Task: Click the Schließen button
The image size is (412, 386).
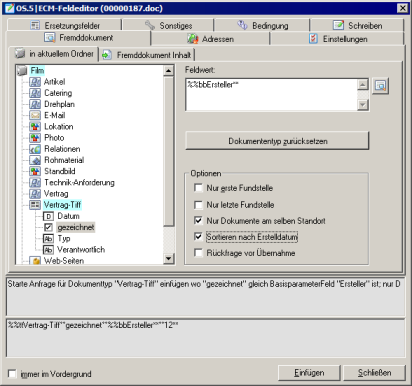Action: pos(374,372)
